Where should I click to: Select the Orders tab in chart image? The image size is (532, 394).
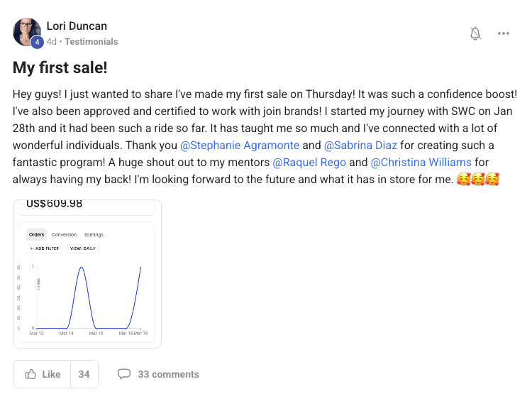click(x=36, y=235)
